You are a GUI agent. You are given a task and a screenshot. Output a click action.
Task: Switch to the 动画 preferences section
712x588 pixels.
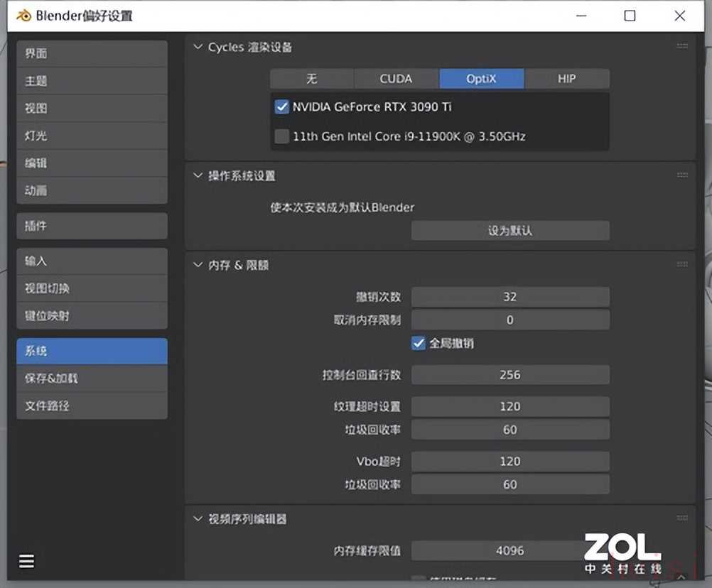coord(92,190)
